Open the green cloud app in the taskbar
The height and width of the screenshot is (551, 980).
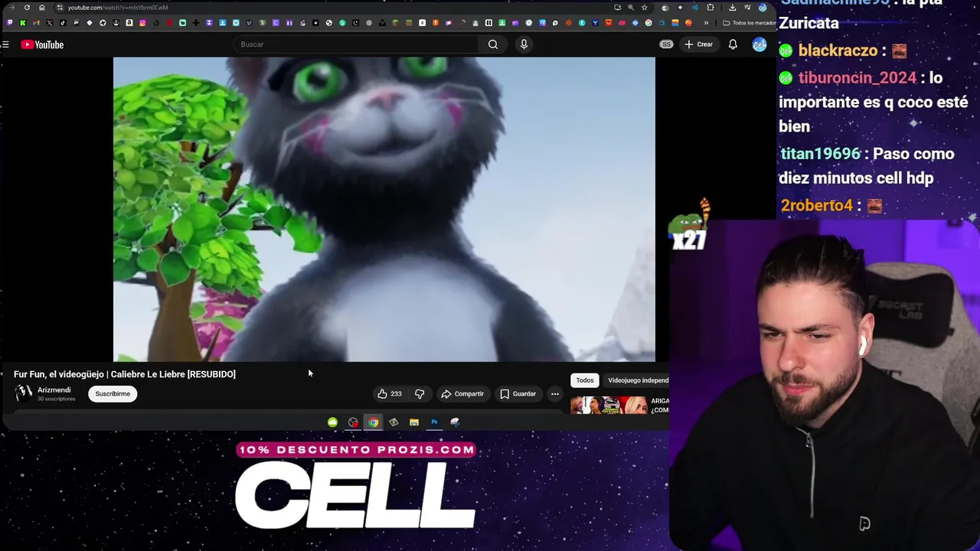point(332,422)
